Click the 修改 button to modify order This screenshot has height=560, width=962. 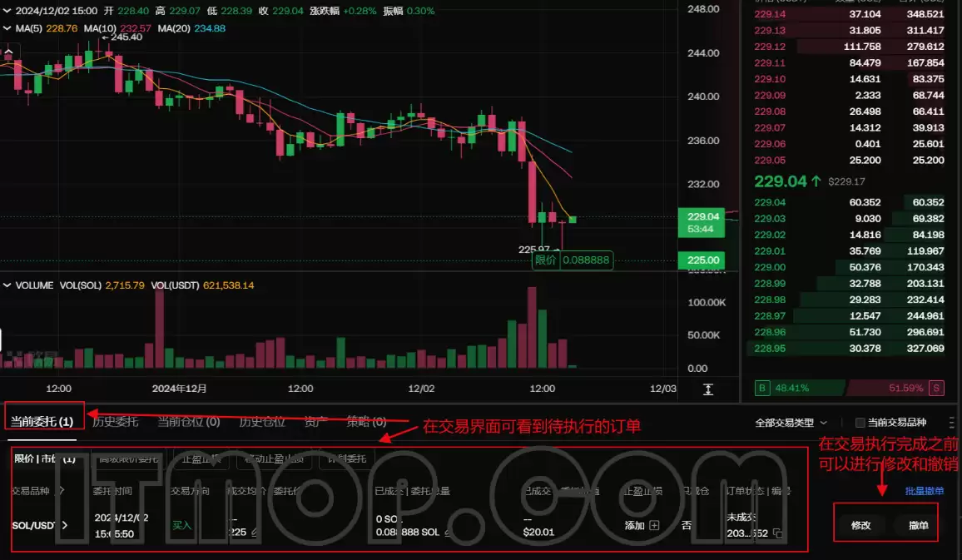(860, 526)
